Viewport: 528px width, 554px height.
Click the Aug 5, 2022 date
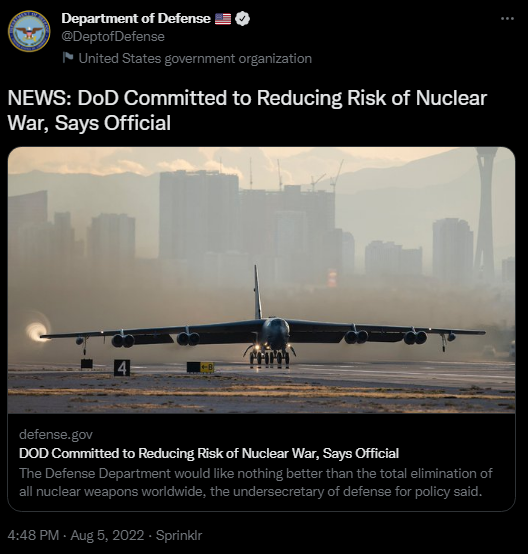click(107, 535)
